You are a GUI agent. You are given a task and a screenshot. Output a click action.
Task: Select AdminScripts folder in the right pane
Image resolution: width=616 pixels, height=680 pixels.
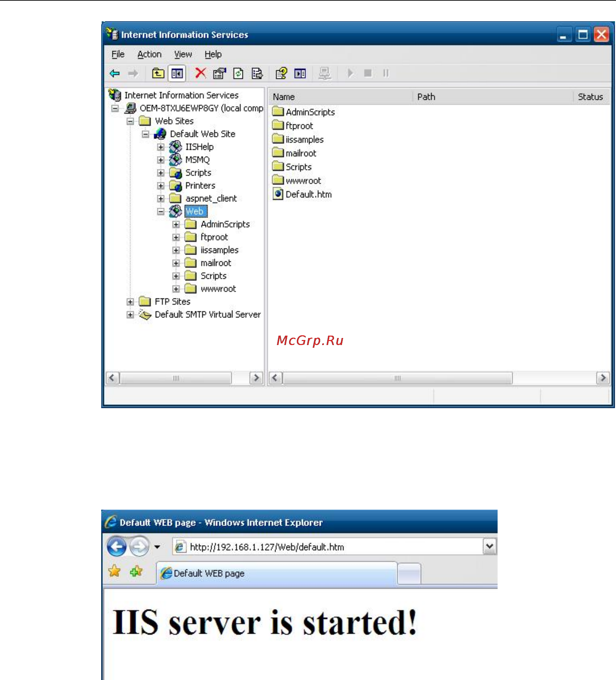304,112
